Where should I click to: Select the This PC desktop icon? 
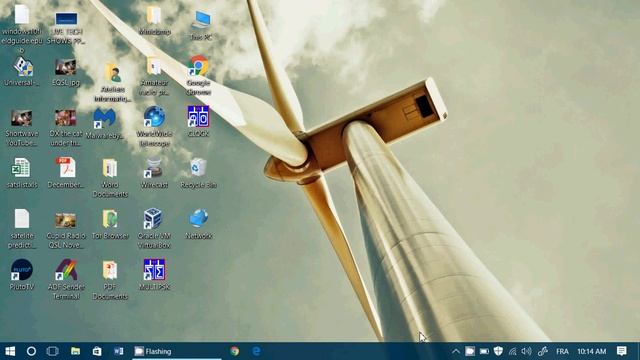point(201,25)
